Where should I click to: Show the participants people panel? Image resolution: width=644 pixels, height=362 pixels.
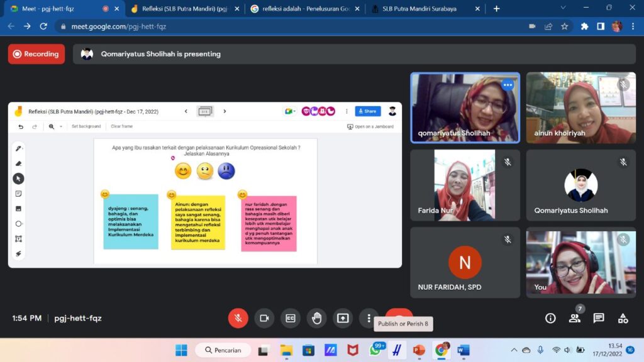(574, 318)
